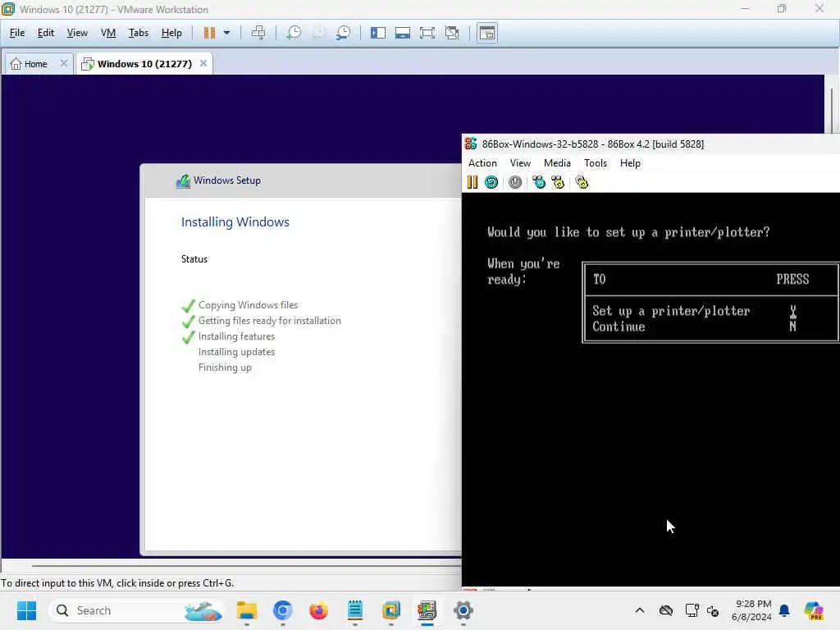Click 'Installing updates' status text
Viewport: 840px width, 630px height.
coord(236,352)
